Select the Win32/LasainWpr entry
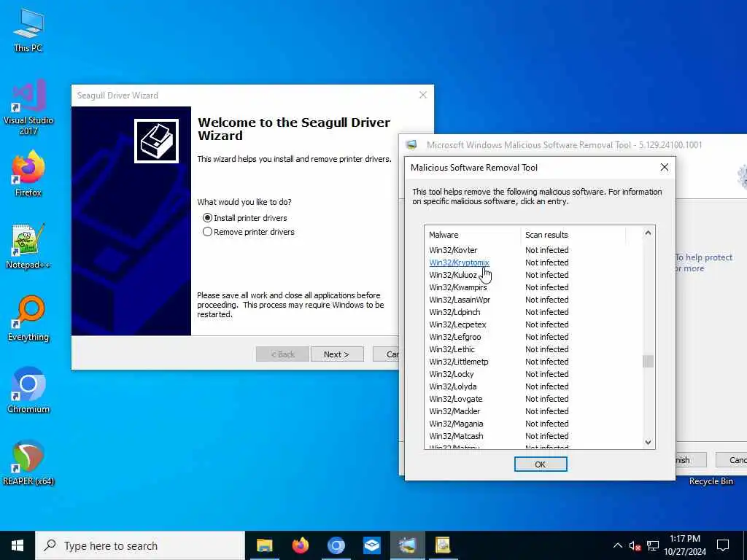The image size is (747, 560). 460,300
